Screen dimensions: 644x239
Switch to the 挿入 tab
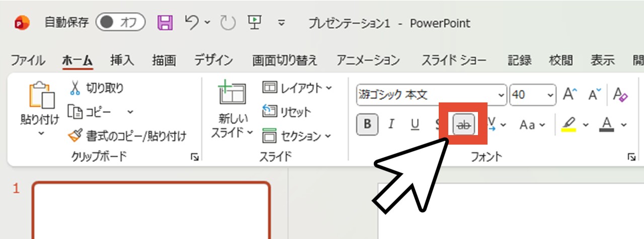[122, 61]
